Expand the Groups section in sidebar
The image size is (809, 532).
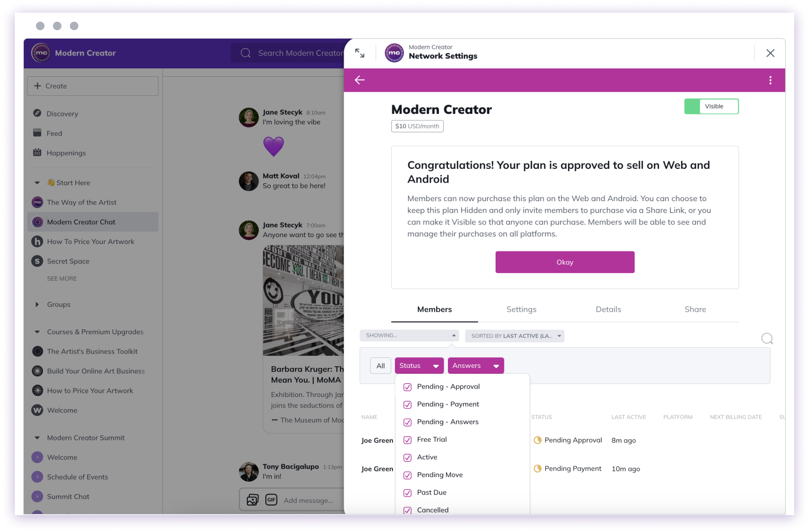click(37, 304)
